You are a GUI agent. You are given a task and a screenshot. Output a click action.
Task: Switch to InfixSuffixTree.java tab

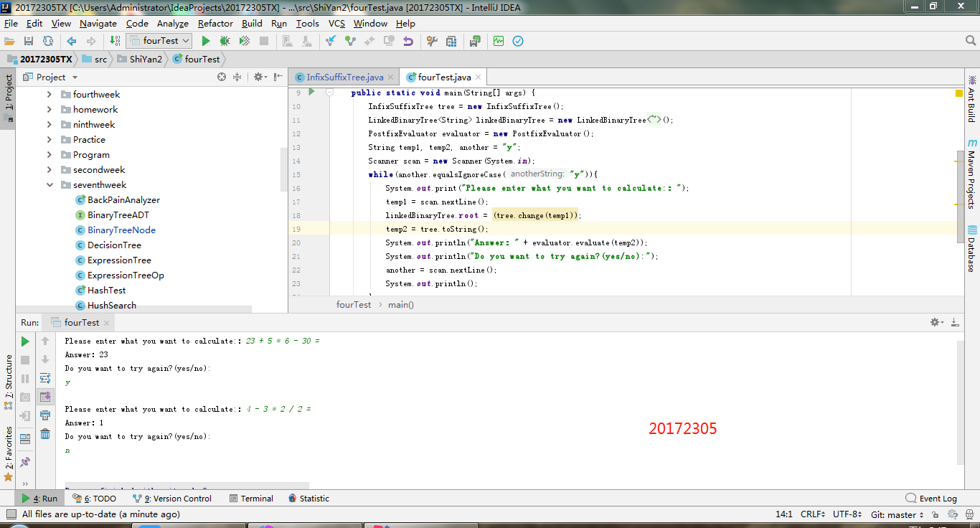coord(345,77)
